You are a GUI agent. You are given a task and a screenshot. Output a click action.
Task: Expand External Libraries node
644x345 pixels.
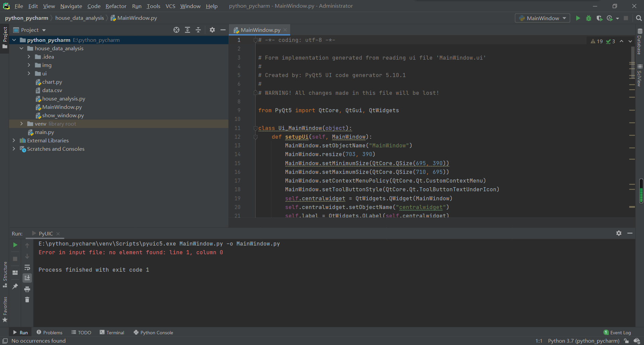pyautogui.click(x=14, y=140)
